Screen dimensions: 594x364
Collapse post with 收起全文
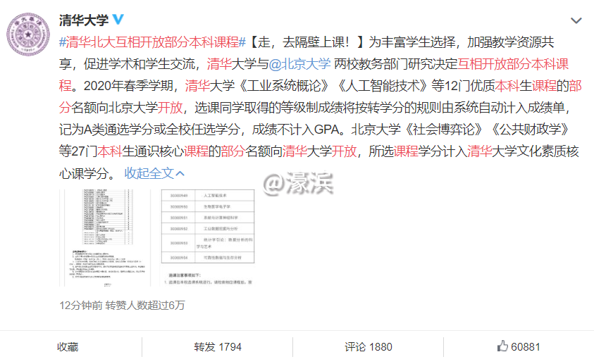[x=149, y=172]
